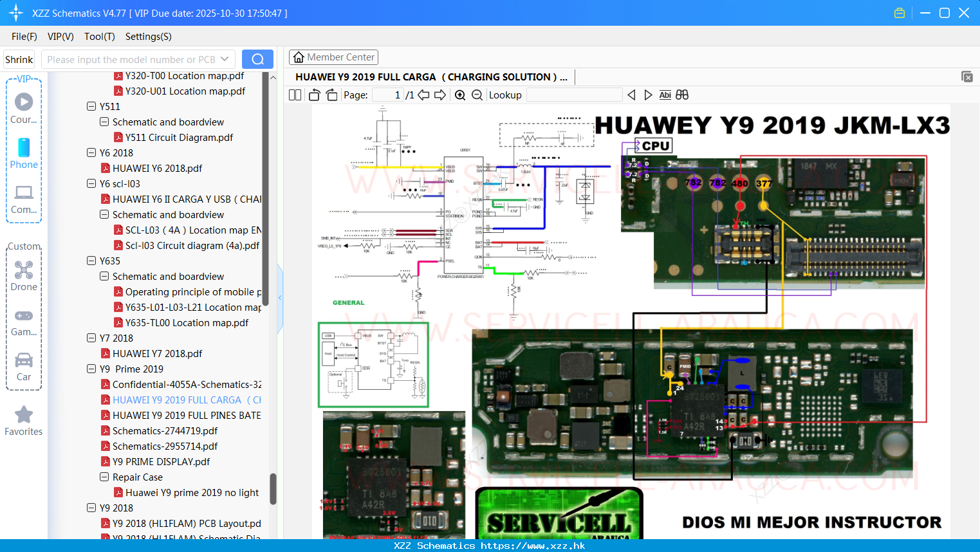Open Y320-T00 Location map.pdf
Image resolution: width=980 pixels, height=552 pixels.
click(180, 76)
